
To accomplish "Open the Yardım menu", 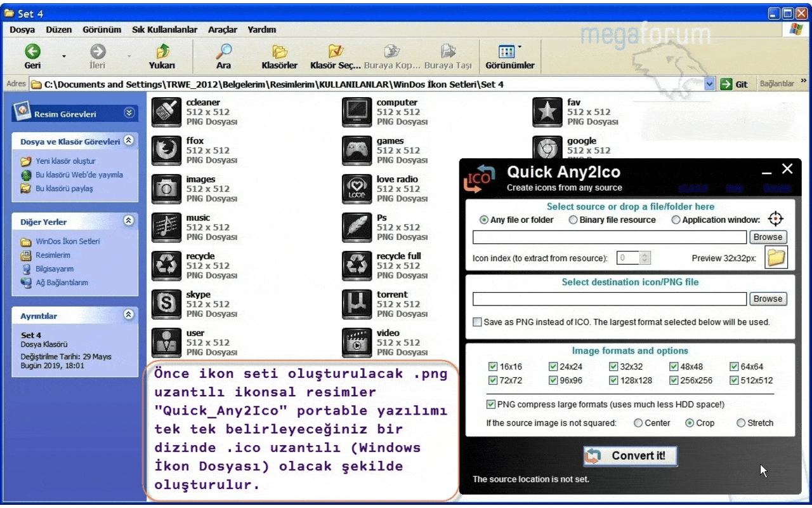I will click(261, 29).
